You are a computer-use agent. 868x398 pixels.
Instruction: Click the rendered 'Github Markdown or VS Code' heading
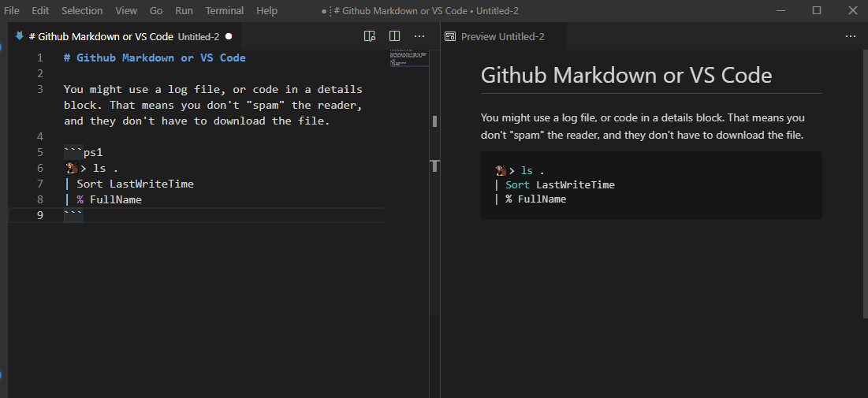(x=626, y=76)
